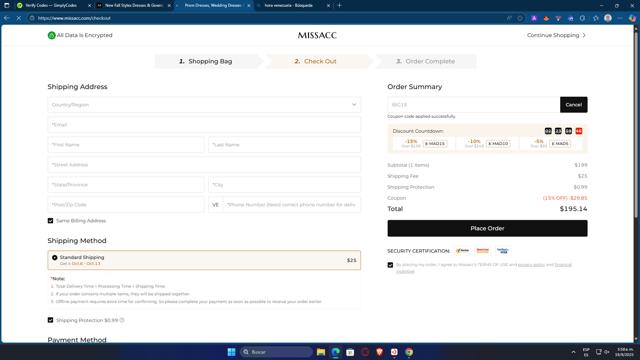Click the Place Order button

pyautogui.click(x=487, y=229)
